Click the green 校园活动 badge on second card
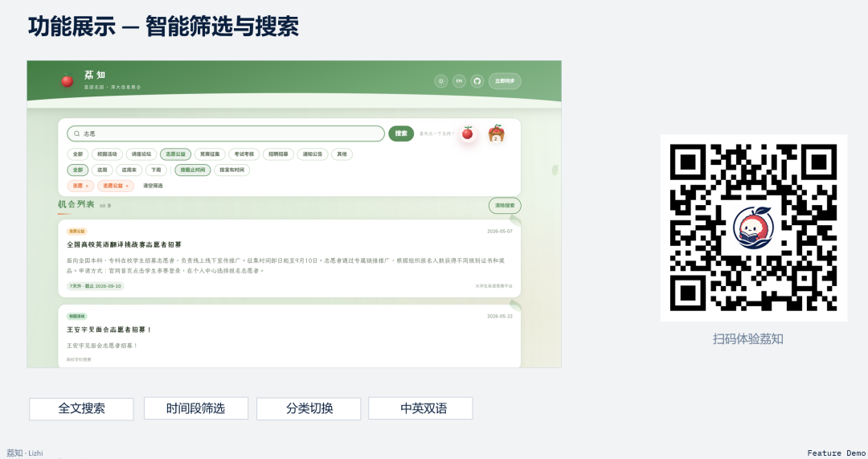The width and height of the screenshot is (868, 459). coord(77,317)
